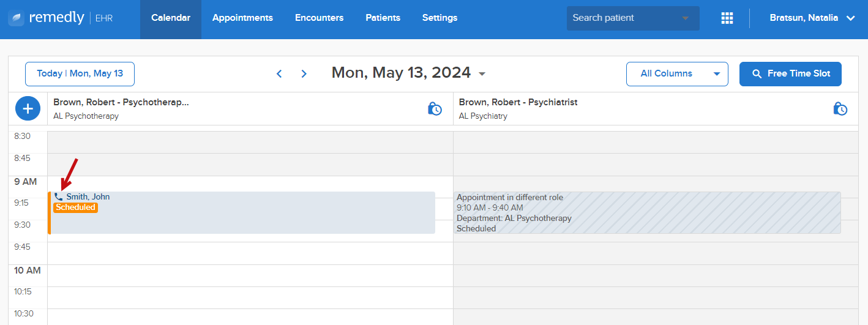
Task: Open the Calendar tab
Action: pos(171,18)
